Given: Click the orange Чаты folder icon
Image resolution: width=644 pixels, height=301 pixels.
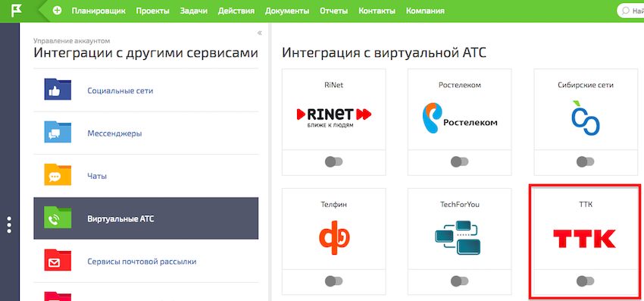Looking at the screenshot, I should pos(58,176).
